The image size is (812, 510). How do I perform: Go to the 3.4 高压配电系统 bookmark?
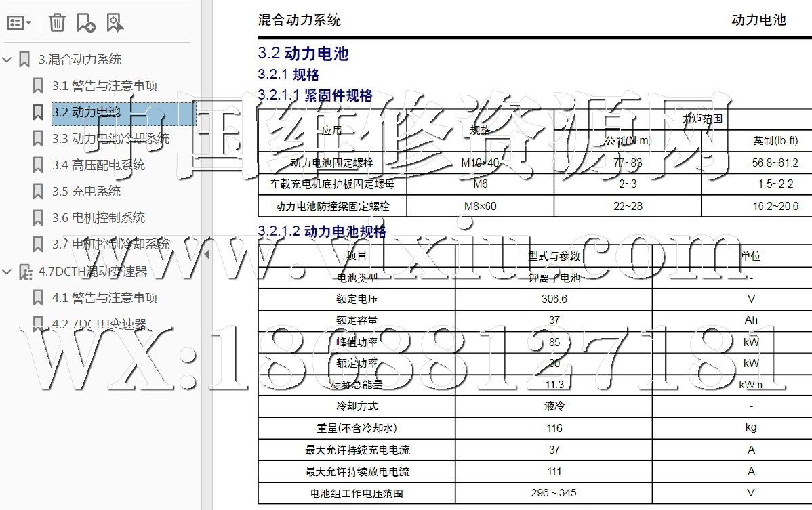[98, 165]
